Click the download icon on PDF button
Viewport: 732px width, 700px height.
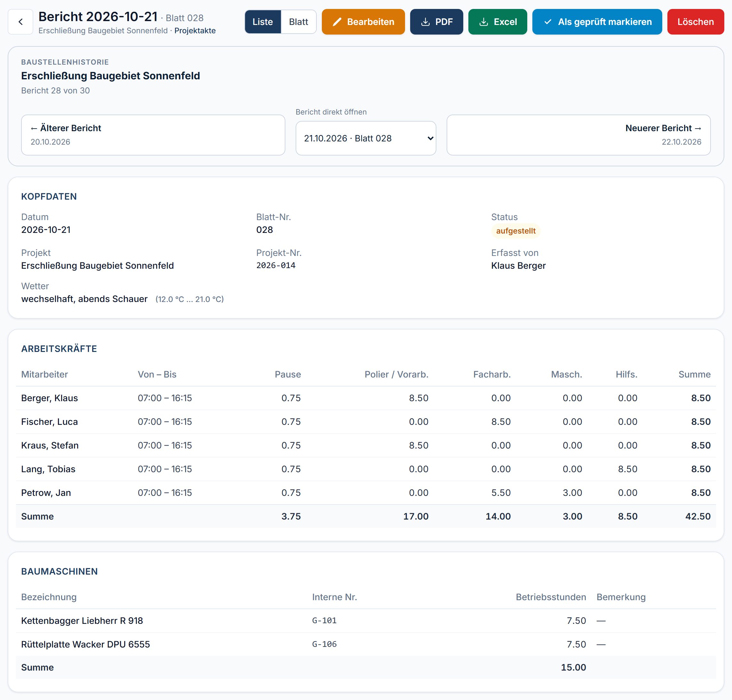(x=425, y=22)
